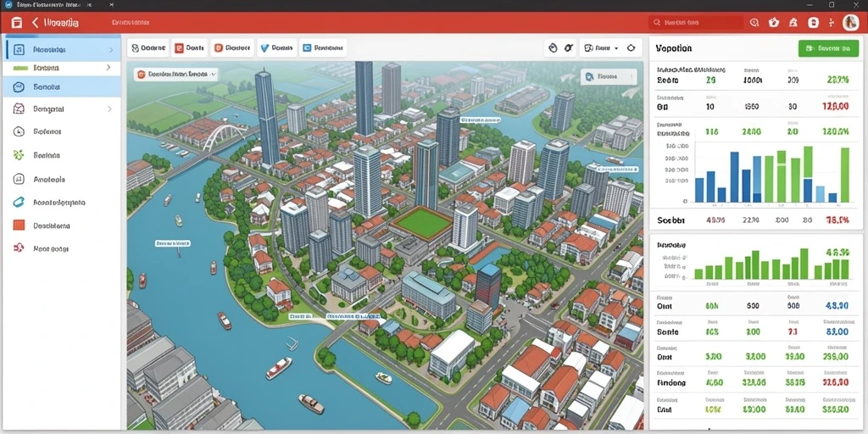The height and width of the screenshot is (434, 868).
Task: Click the toolbar button with the blue screen icon
Action: (x=323, y=48)
